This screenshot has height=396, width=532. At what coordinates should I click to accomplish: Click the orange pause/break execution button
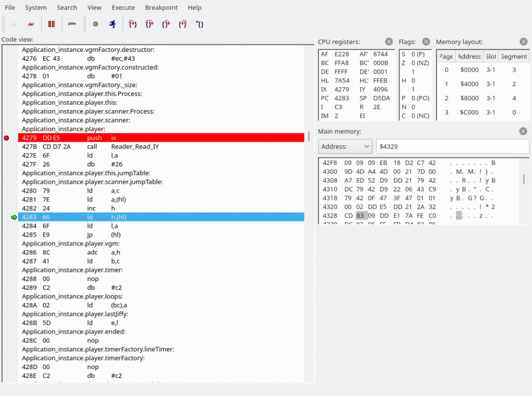pyautogui.click(x=51, y=24)
